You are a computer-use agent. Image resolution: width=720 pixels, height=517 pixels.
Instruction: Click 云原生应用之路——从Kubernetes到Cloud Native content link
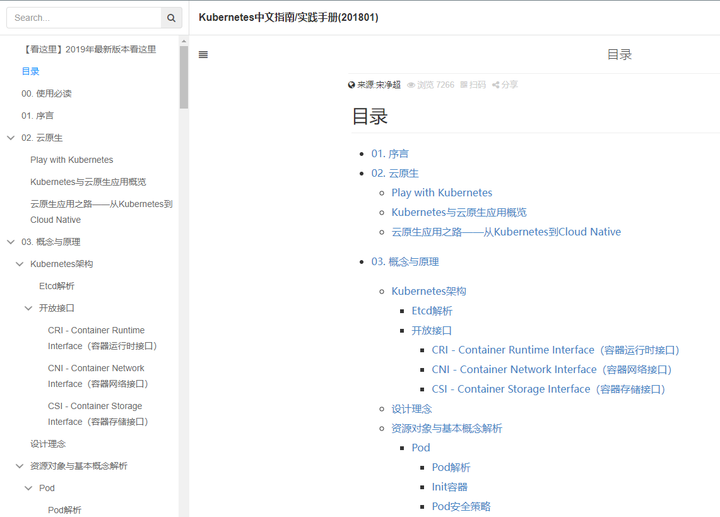click(x=506, y=232)
